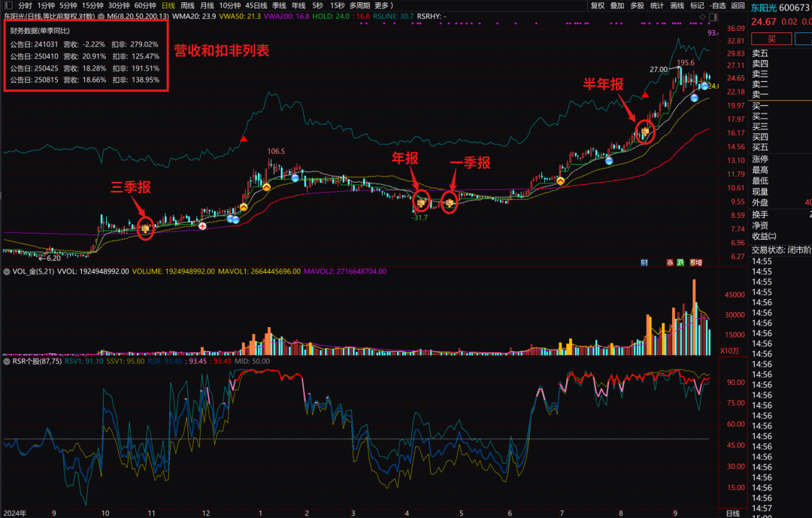Select the 5秒 period
This screenshot has height=518, width=812.
tap(317, 6)
